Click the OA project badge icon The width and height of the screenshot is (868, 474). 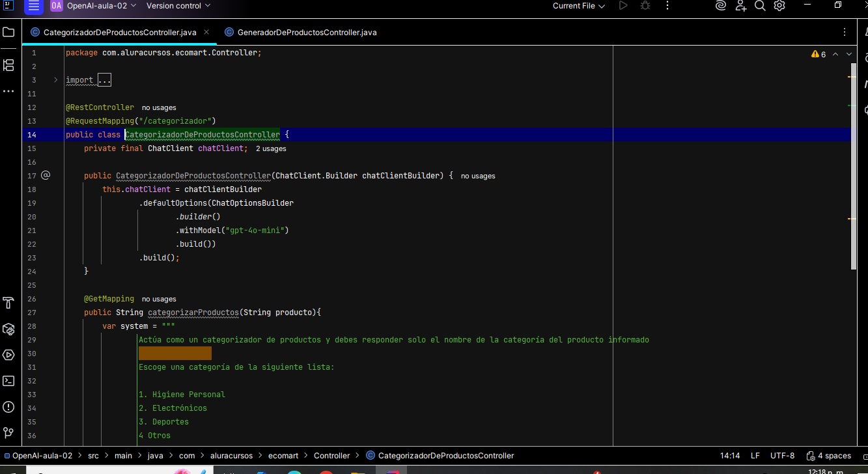coord(57,6)
